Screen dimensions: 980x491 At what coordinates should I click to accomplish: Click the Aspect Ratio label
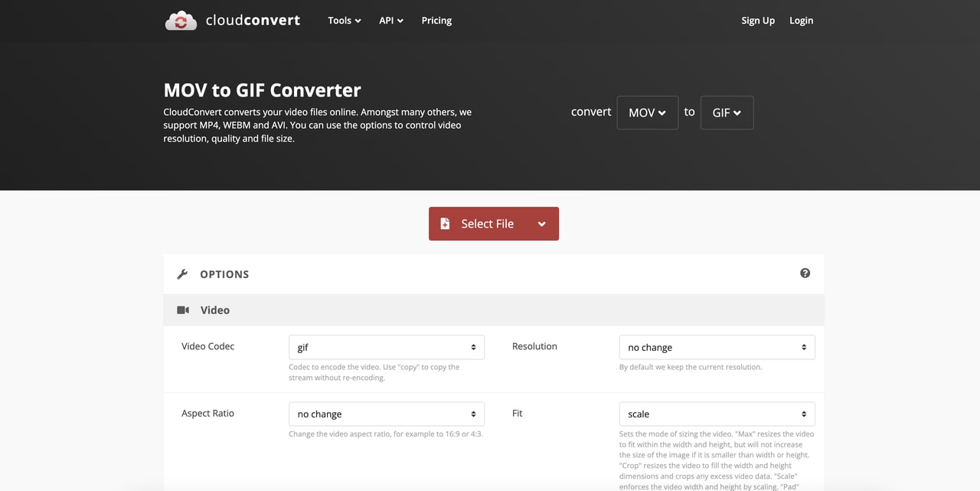coord(207,413)
